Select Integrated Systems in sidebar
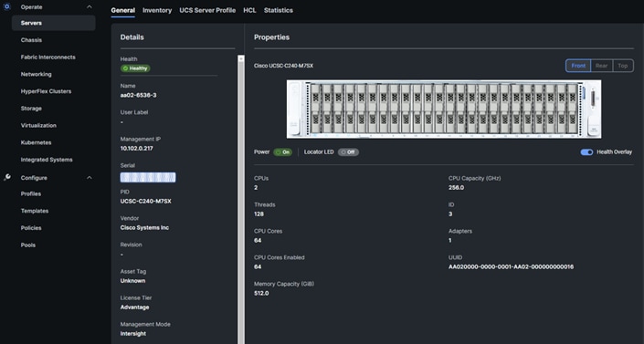The height and width of the screenshot is (344, 644). 47,160
